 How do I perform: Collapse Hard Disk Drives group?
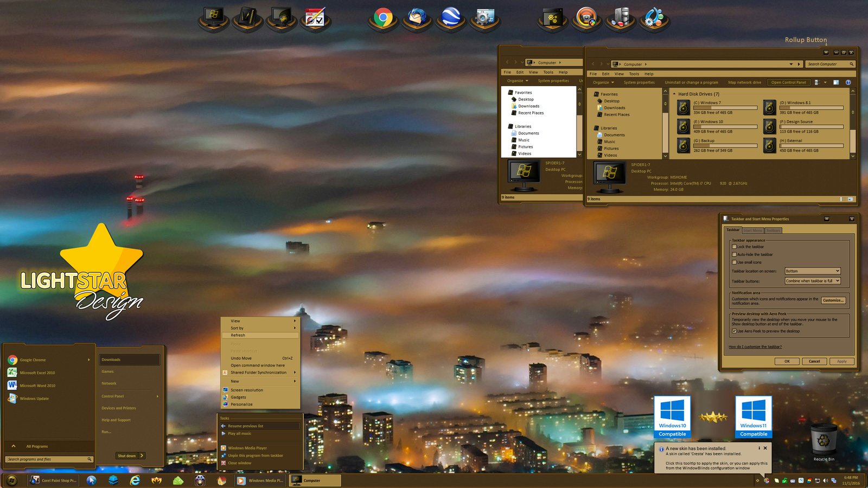[x=674, y=94]
